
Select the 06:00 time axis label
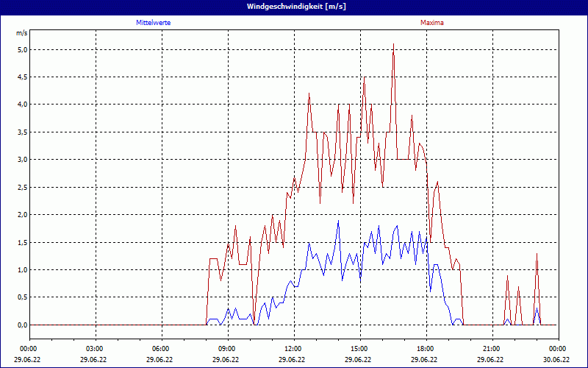click(x=161, y=349)
